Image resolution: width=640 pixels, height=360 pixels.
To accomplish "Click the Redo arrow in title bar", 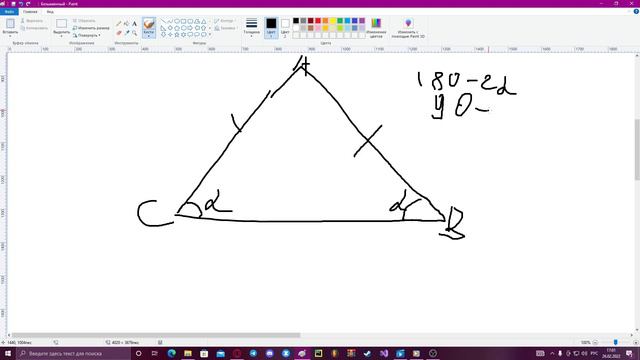I will tap(28, 4).
